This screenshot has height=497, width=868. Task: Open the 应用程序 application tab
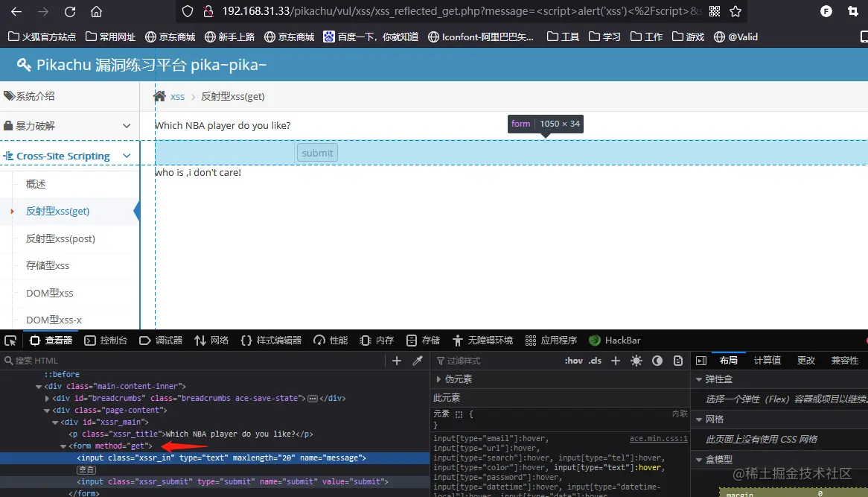pos(551,341)
